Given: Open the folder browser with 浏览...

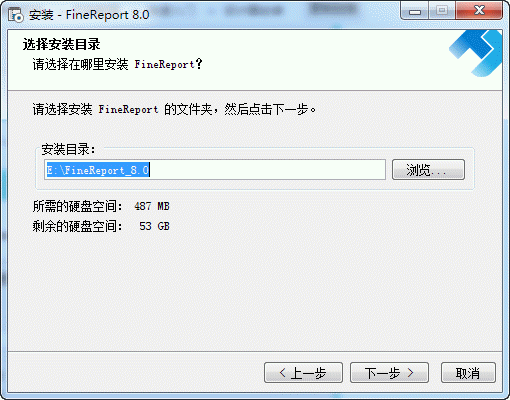Looking at the screenshot, I should [x=428, y=170].
